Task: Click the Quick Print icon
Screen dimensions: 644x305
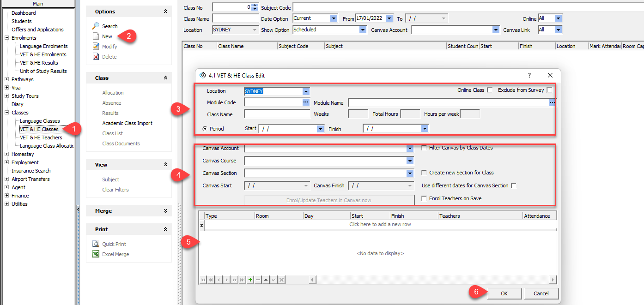Action: 96,244
